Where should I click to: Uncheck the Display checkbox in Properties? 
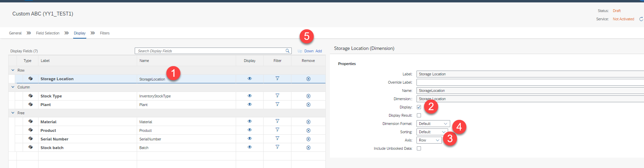[x=419, y=107]
